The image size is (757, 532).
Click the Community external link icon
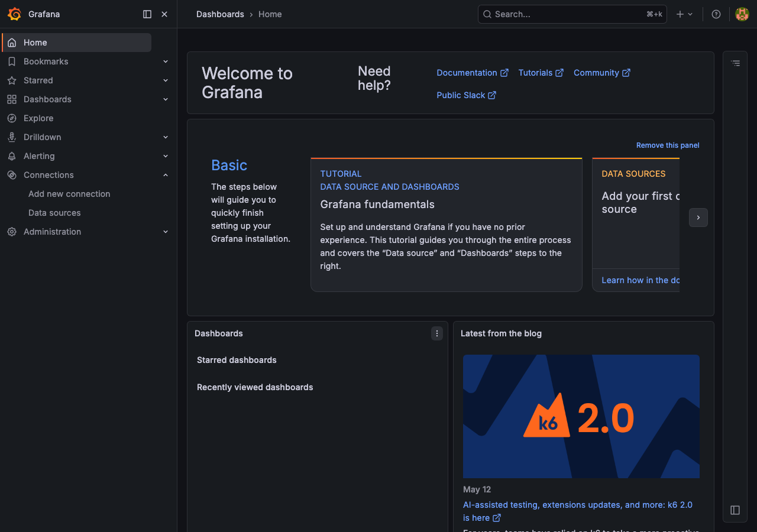click(x=626, y=73)
